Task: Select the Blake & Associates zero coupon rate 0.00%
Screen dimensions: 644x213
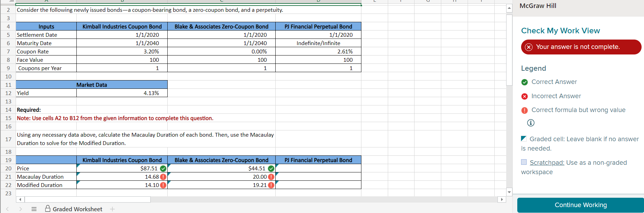Action: pos(221,51)
